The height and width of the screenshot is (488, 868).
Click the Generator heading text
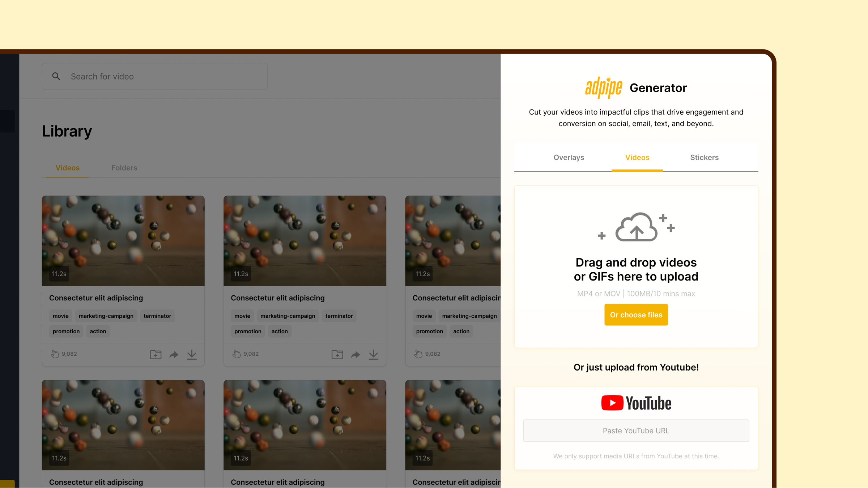click(658, 87)
